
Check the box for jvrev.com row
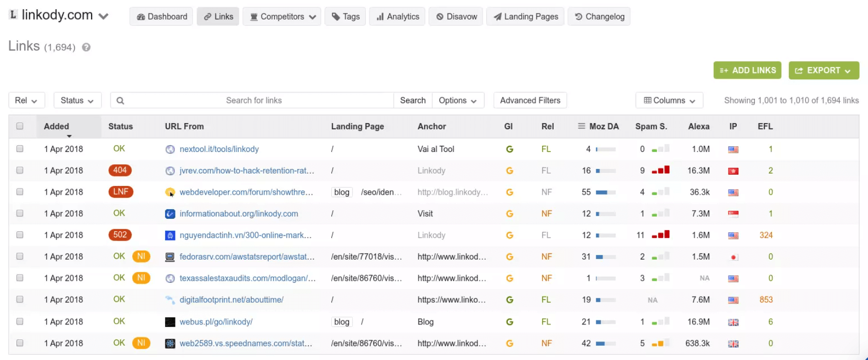20,170
